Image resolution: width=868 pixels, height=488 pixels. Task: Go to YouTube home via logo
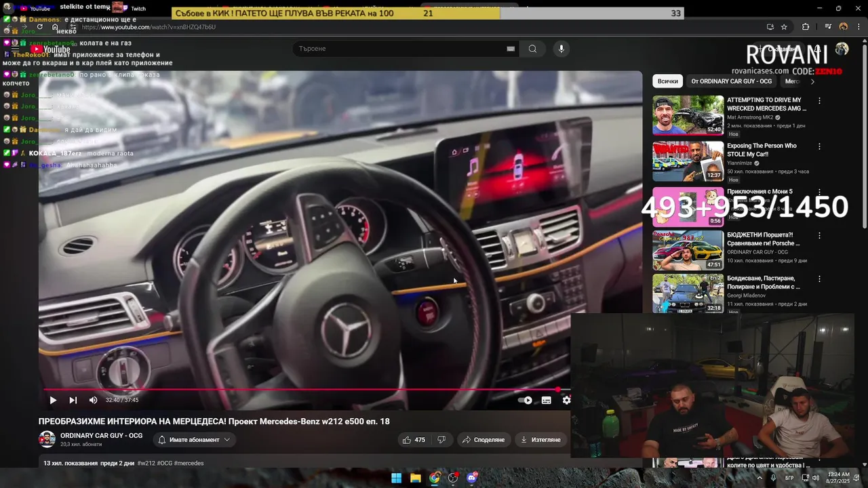coord(51,49)
